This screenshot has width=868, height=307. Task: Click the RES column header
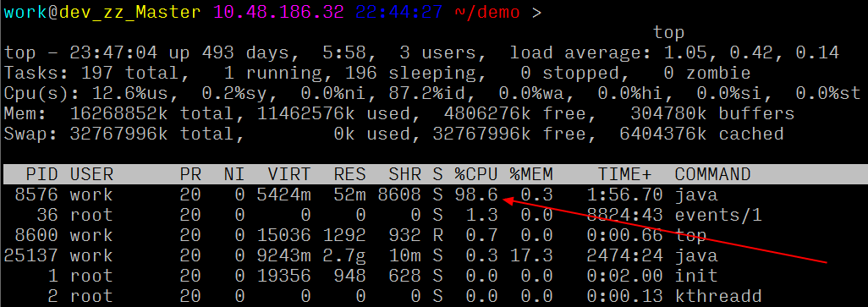click(x=350, y=175)
